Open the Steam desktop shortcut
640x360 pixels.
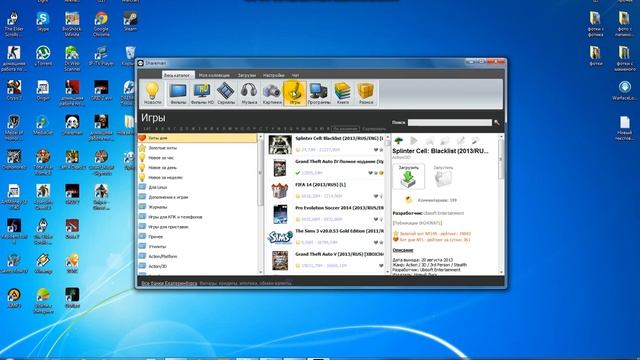point(130,21)
